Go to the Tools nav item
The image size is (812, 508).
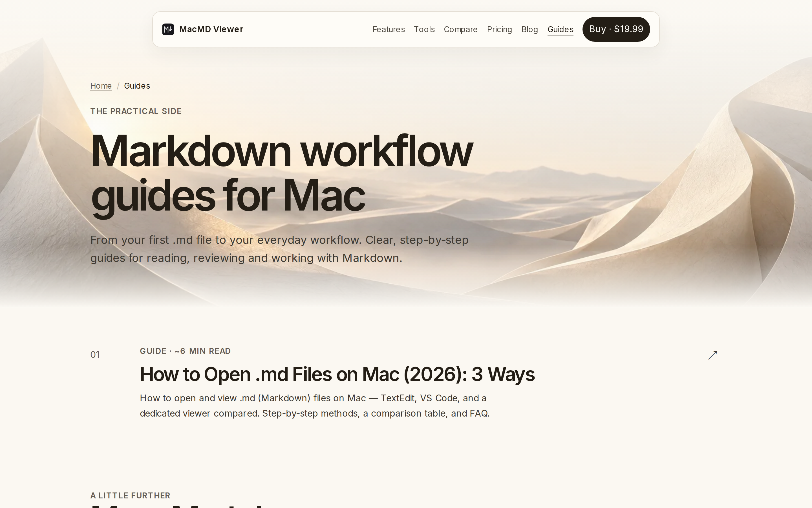point(424,29)
